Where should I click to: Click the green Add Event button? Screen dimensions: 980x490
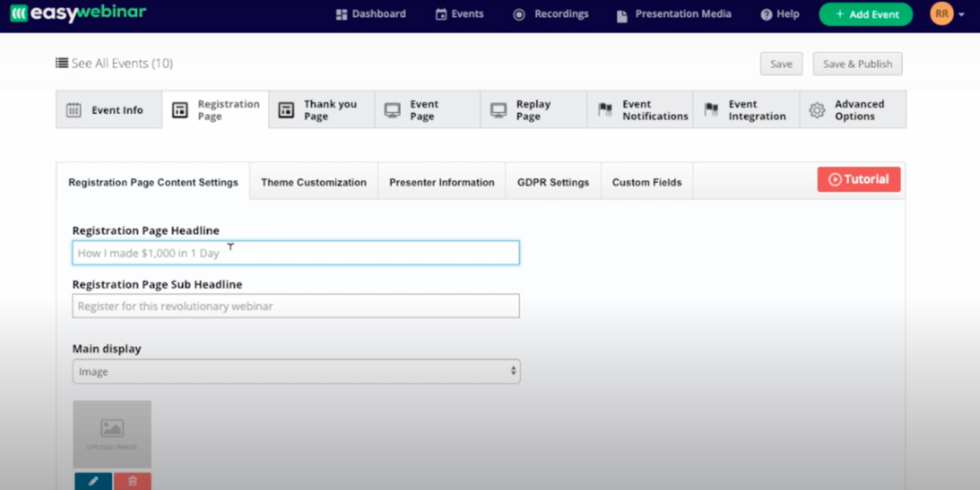tap(866, 14)
